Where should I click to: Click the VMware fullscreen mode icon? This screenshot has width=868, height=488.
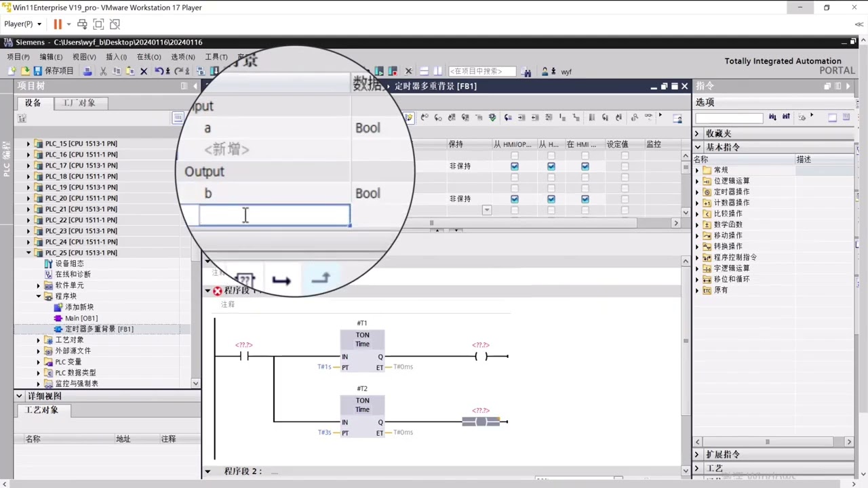tap(98, 24)
